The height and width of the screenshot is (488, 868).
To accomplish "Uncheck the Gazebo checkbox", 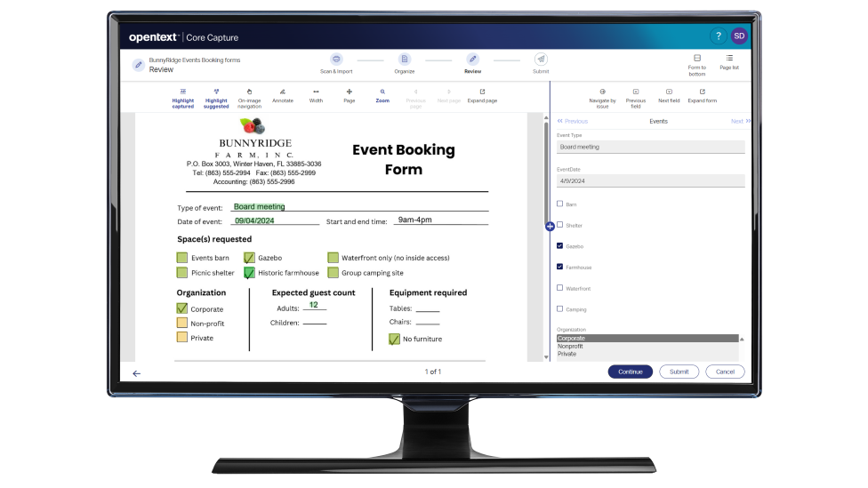I will click(559, 245).
